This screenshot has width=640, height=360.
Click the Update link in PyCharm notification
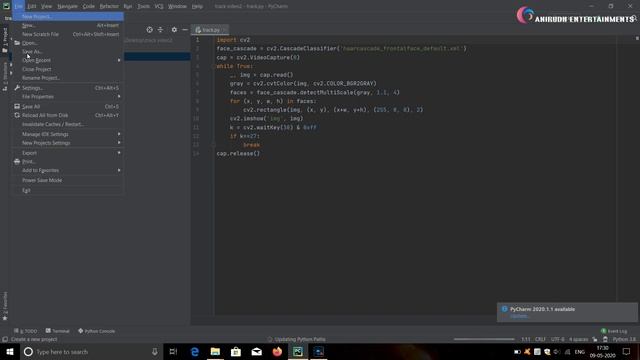point(519,316)
